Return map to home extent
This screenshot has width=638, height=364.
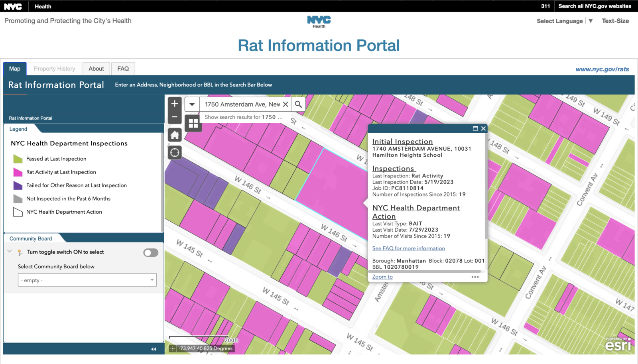(x=175, y=135)
